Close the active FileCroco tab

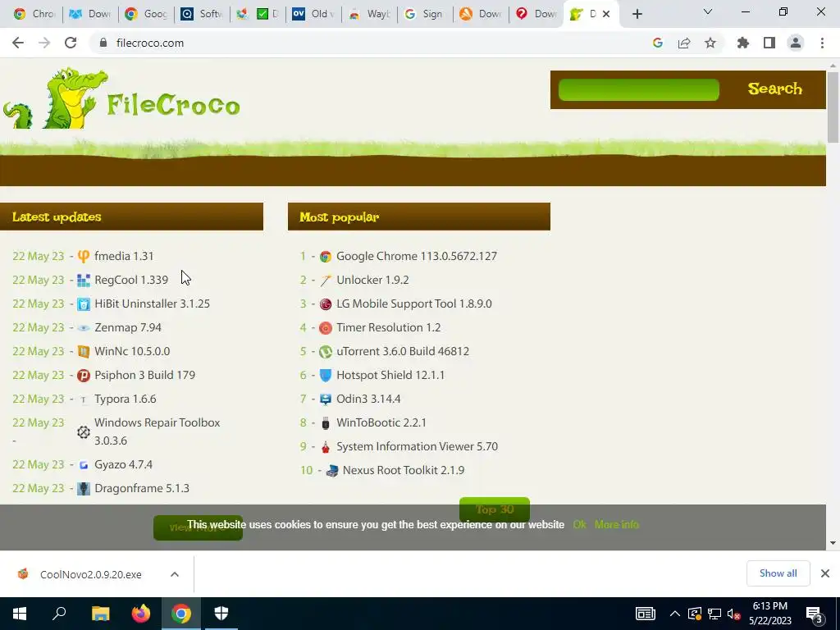click(x=606, y=14)
